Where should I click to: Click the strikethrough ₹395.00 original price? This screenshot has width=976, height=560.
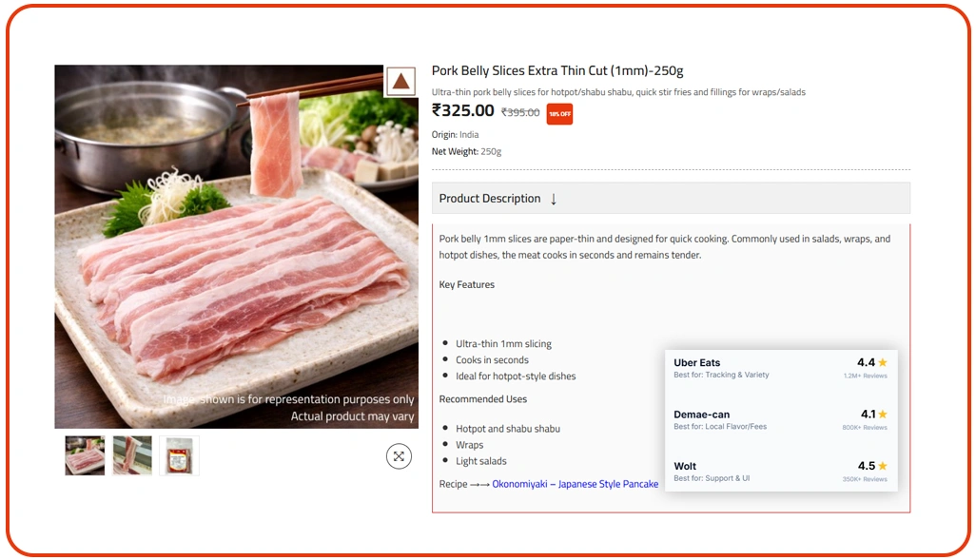pos(518,112)
